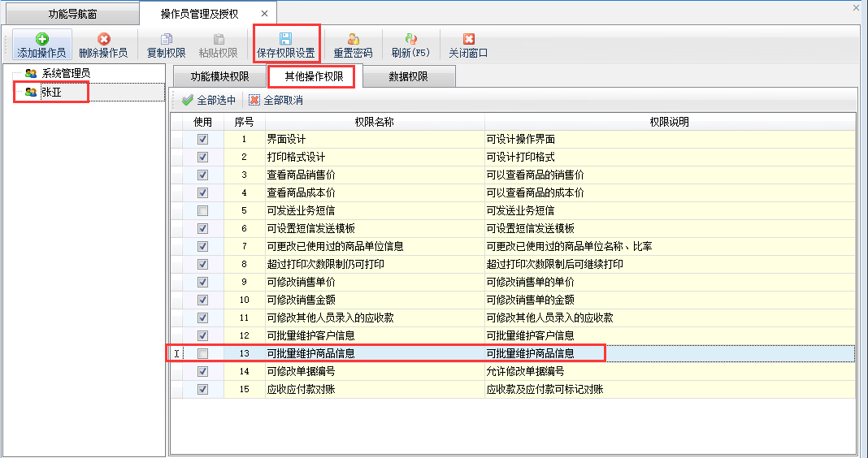Click the 全部取消 deselect all button
This screenshot has height=458, width=868.
tap(276, 101)
